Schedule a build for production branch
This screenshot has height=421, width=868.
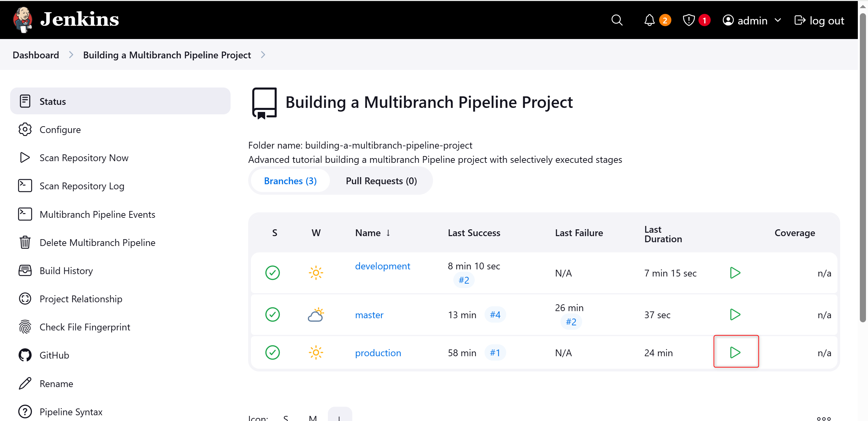click(x=735, y=353)
